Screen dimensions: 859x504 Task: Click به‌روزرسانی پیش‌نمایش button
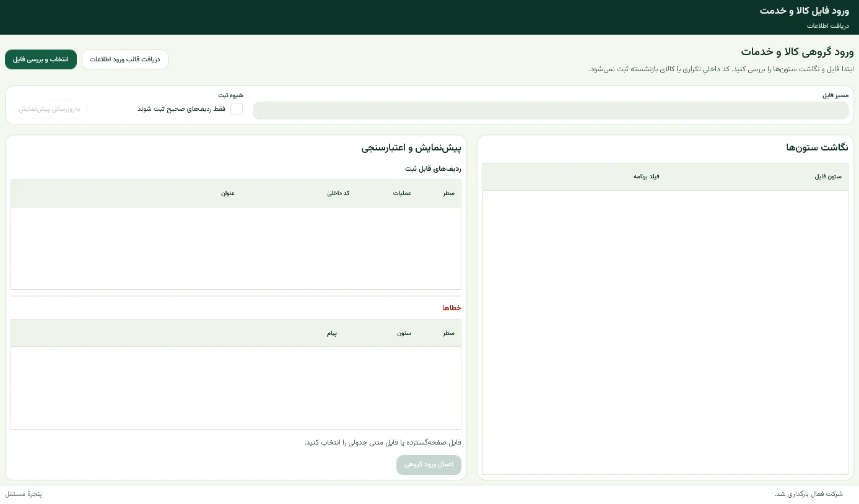coord(50,109)
